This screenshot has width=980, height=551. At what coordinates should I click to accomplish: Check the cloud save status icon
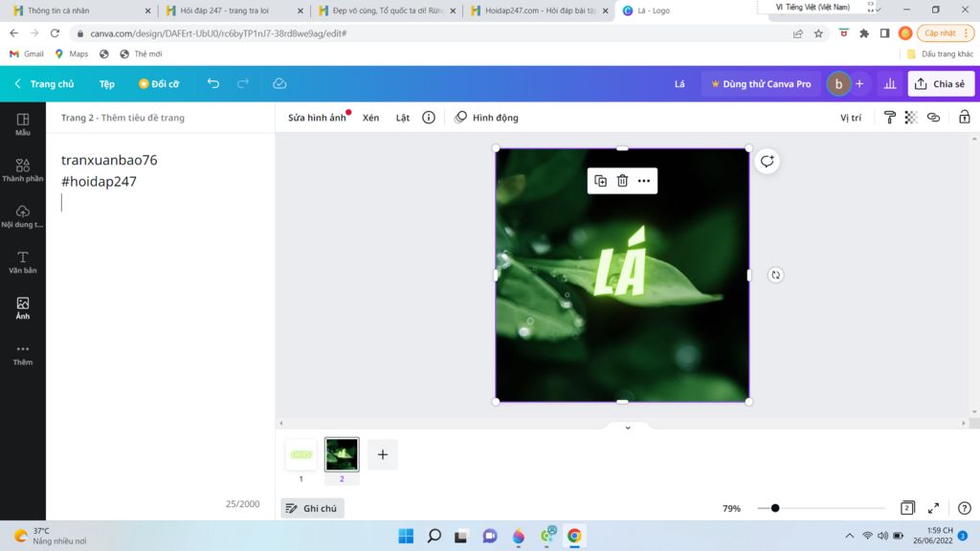tap(279, 84)
